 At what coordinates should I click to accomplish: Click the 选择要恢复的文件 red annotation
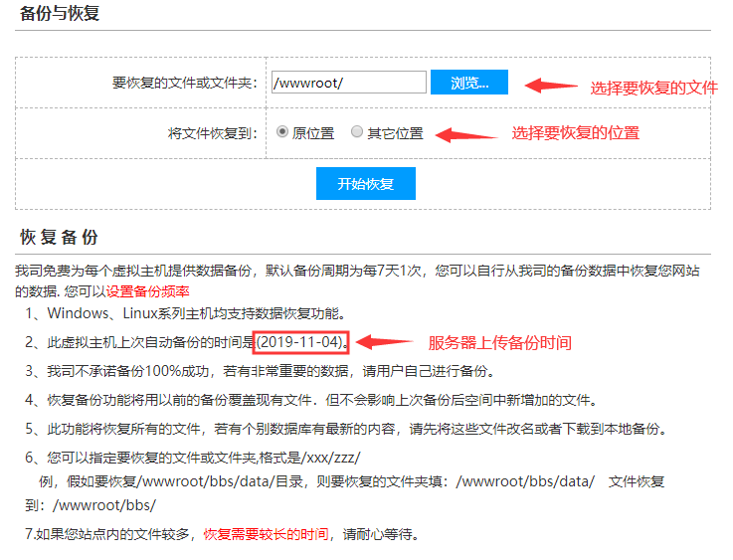(653, 87)
